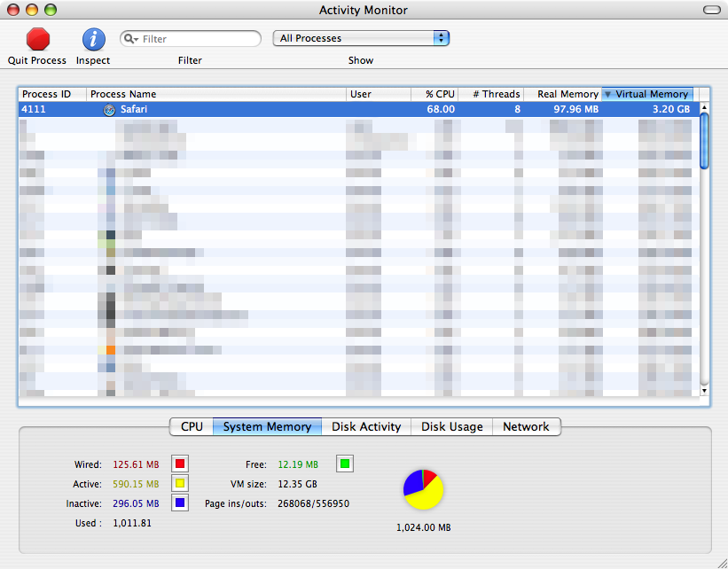Click into the Filter search field
The image size is (728, 569).
191,38
